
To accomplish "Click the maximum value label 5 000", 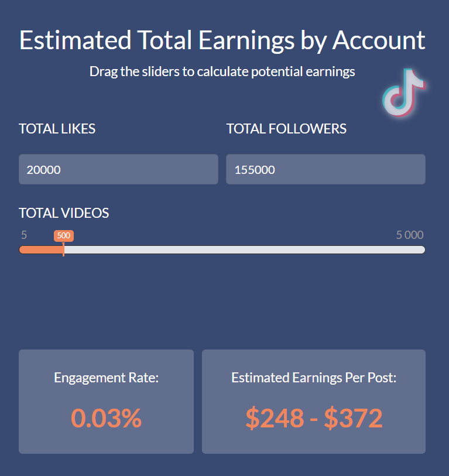I will point(408,235).
